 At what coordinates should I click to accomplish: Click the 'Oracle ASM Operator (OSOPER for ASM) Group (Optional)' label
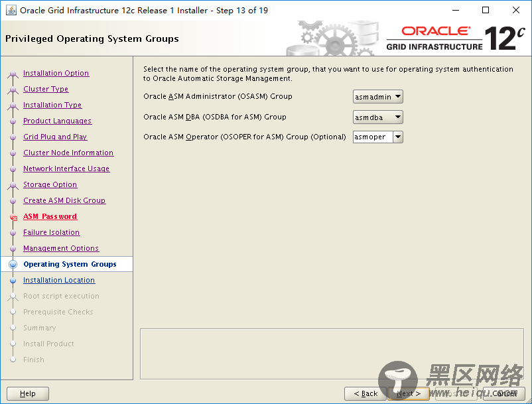tap(245, 137)
